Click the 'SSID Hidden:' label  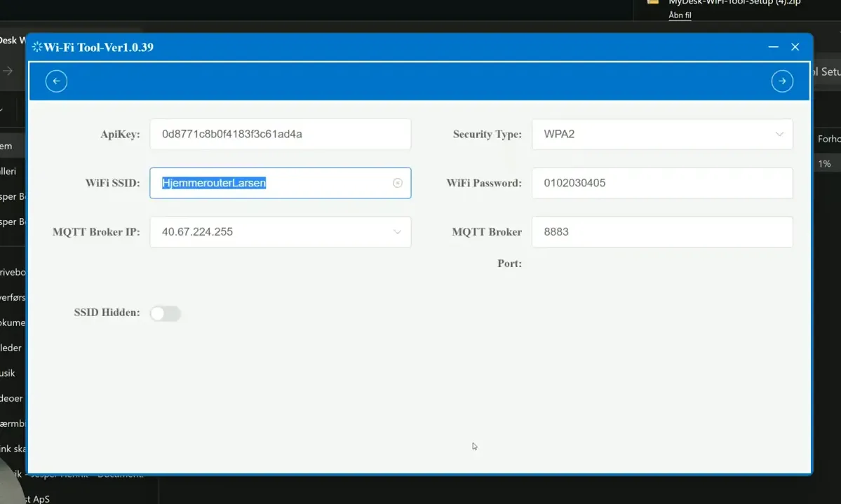(107, 312)
